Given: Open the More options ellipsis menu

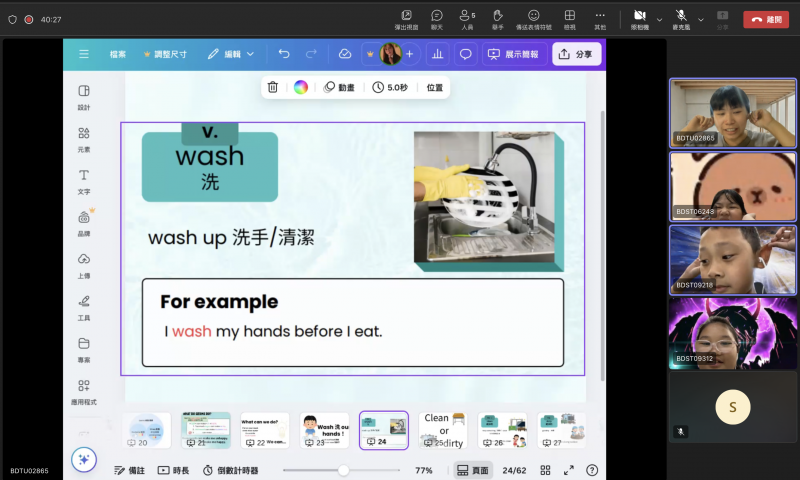Looking at the screenshot, I should [600, 19].
